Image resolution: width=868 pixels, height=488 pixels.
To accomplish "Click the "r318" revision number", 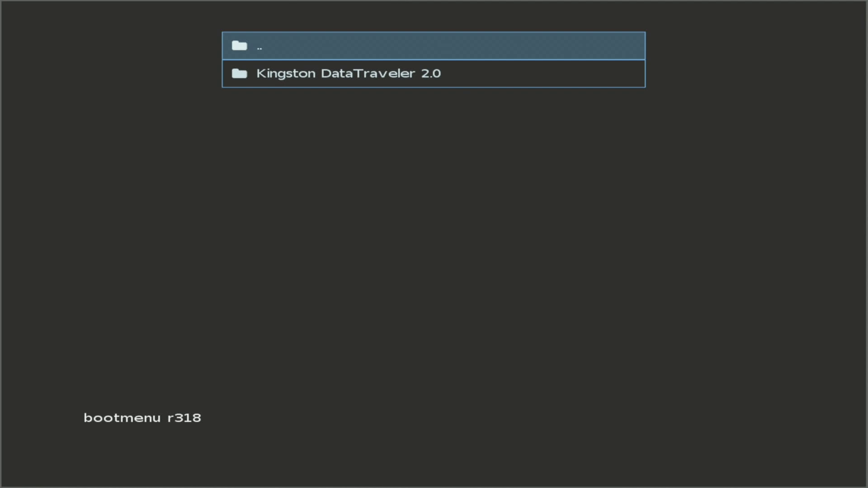I will click(184, 418).
